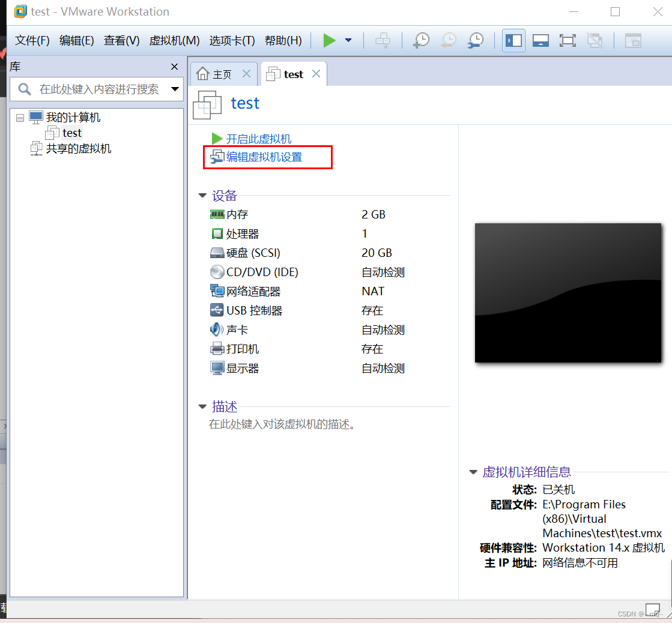Close the 主页 tab

(246, 74)
